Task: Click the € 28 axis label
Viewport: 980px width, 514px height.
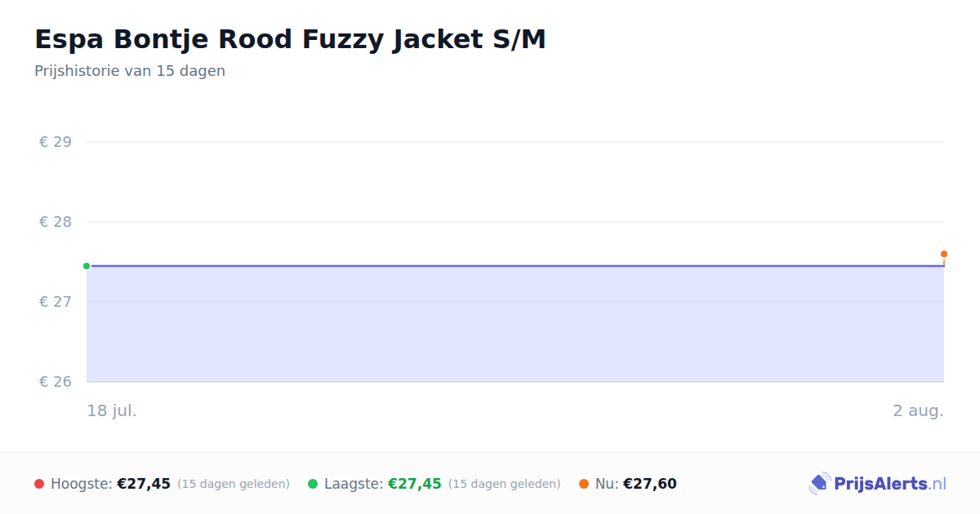Action: click(56, 222)
